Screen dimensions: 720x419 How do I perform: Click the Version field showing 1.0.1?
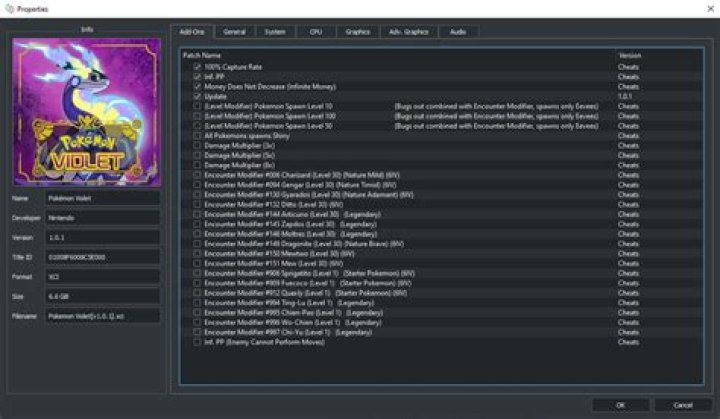(x=103, y=238)
